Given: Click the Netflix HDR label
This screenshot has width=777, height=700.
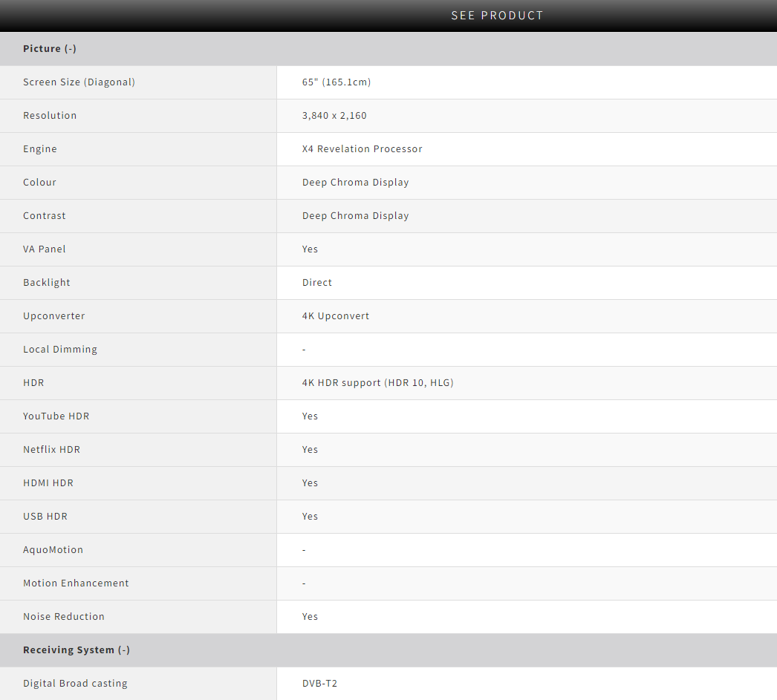Looking at the screenshot, I should point(51,450).
